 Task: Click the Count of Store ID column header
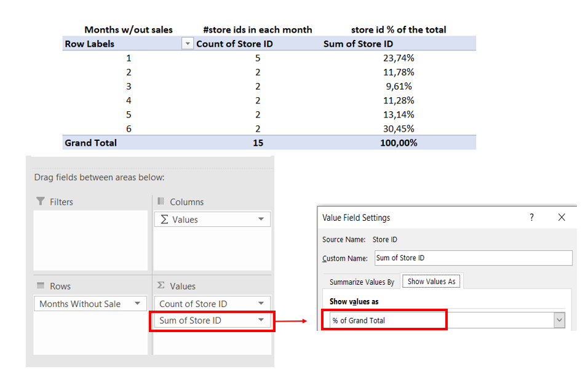pyautogui.click(x=234, y=44)
